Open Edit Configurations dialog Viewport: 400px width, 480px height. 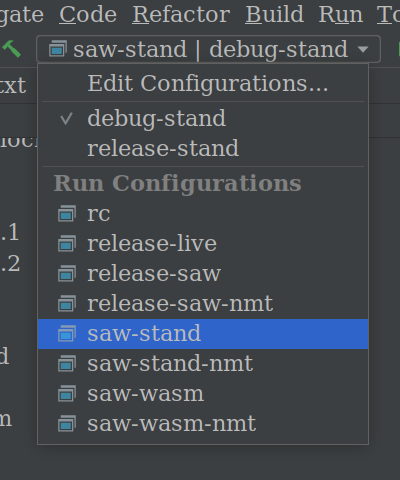pyautogui.click(x=207, y=83)
